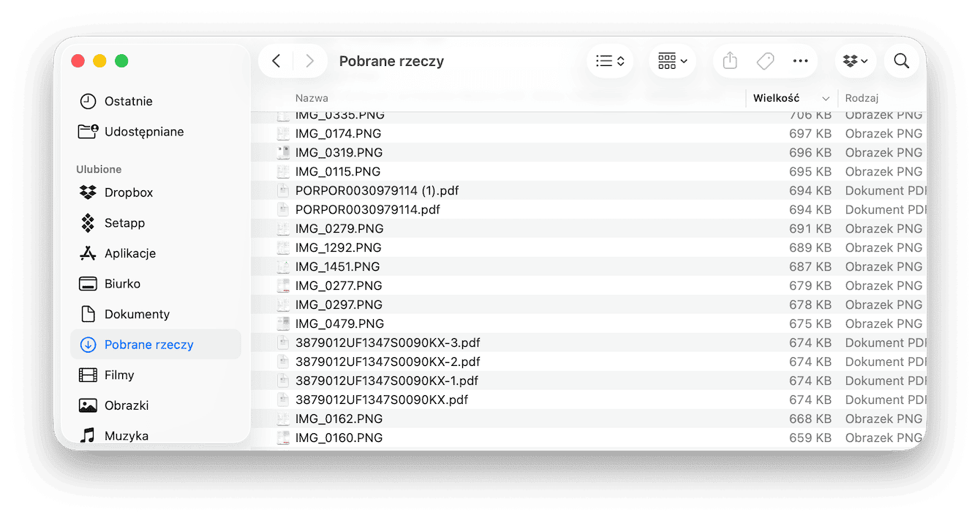Click the Biurko desktop icon
The image size is (980, 521).
point(88,284)
